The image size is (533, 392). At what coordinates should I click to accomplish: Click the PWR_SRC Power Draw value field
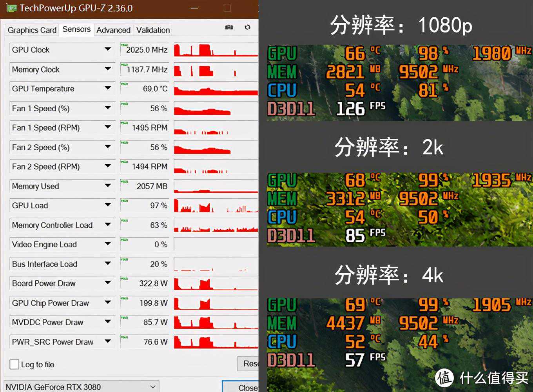click(145, 342)
